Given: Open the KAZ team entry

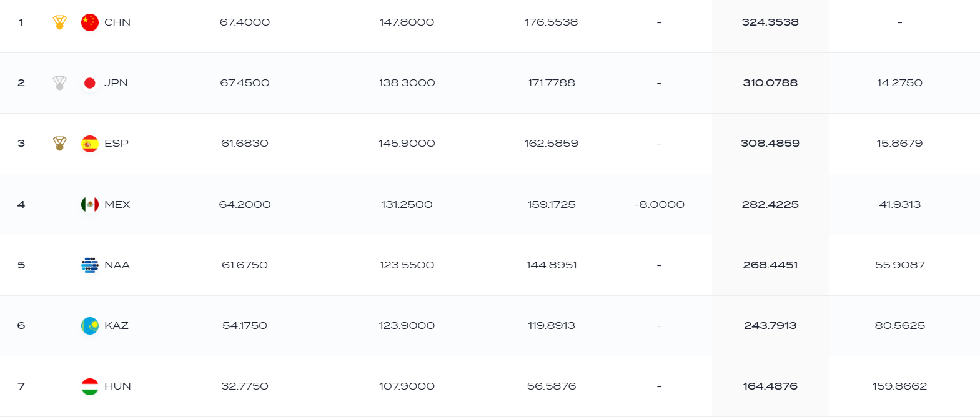Looking at the screenshot, I should point(116,326).
